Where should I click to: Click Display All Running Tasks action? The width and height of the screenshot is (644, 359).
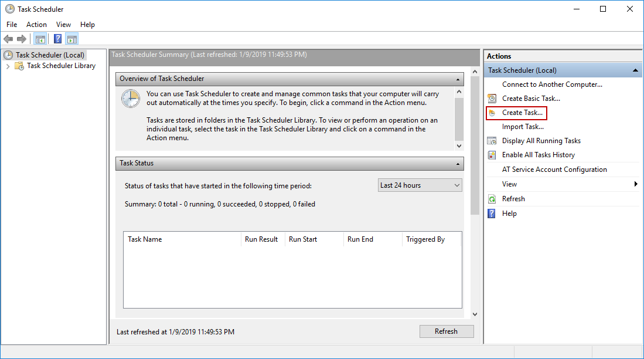pos(541,141)
